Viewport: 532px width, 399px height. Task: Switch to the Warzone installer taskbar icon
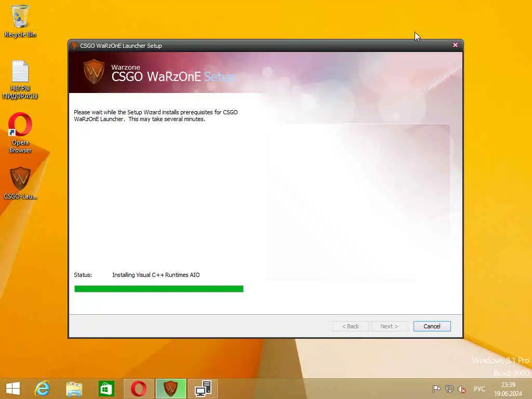170,389
